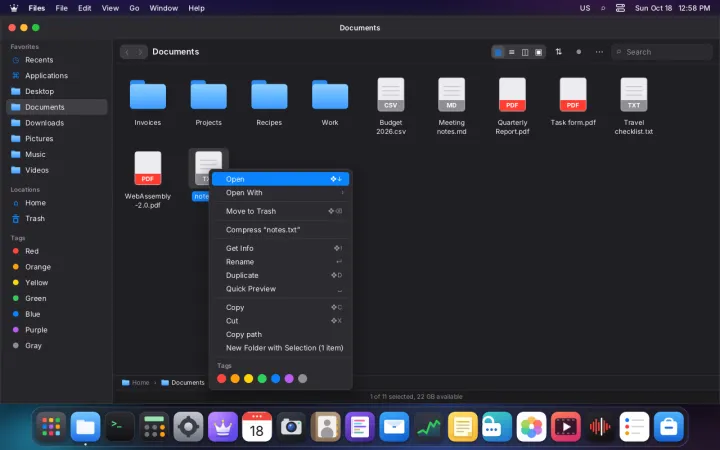The width and height of the screenshot is (720, 450).
Task: Select the Quarterly Report.pdf file
Action: tap(512, 106)
